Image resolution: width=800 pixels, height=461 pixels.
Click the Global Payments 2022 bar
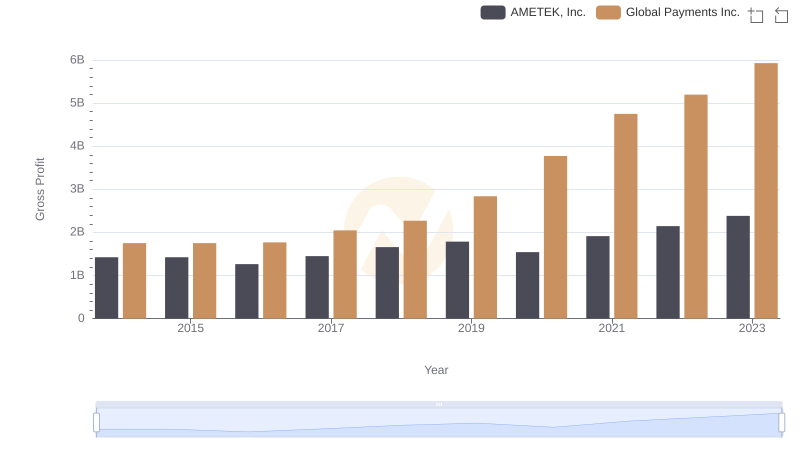coord(696,207)
